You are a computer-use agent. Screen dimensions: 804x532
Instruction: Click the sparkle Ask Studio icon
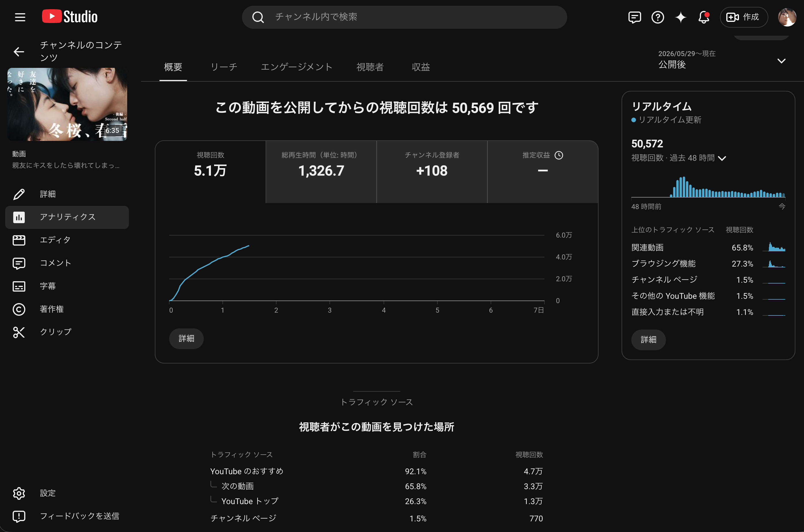tap(681, 17)
